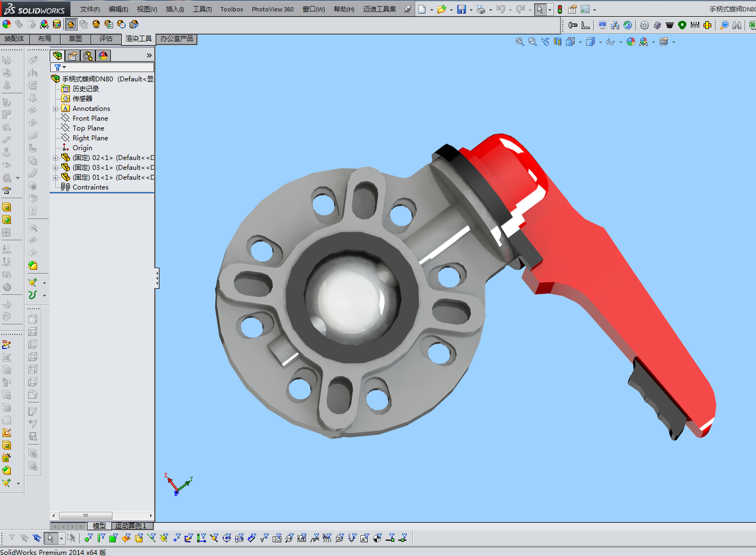Click the Recall Last Render icon
The width and height of the screenshot is (756, 556).
click(x=134, y=24)
